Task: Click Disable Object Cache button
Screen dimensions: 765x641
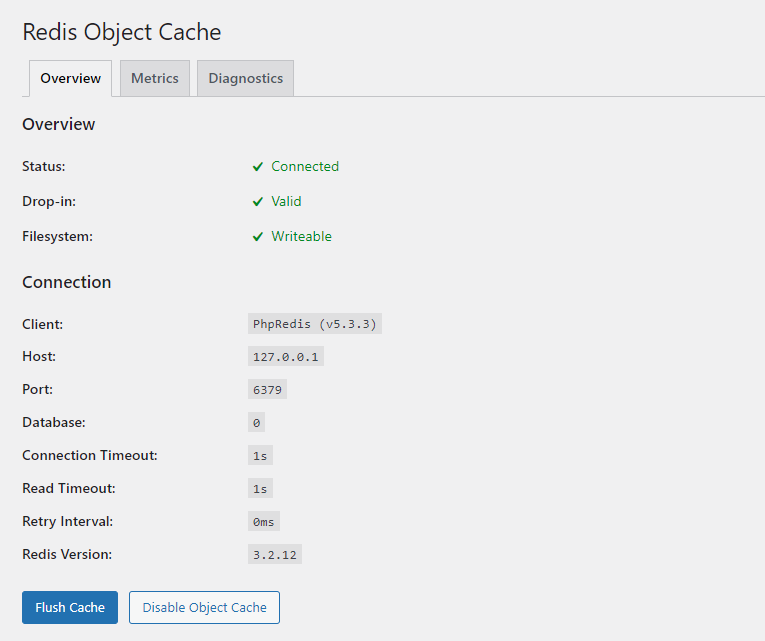Action: tap(204, 607)
